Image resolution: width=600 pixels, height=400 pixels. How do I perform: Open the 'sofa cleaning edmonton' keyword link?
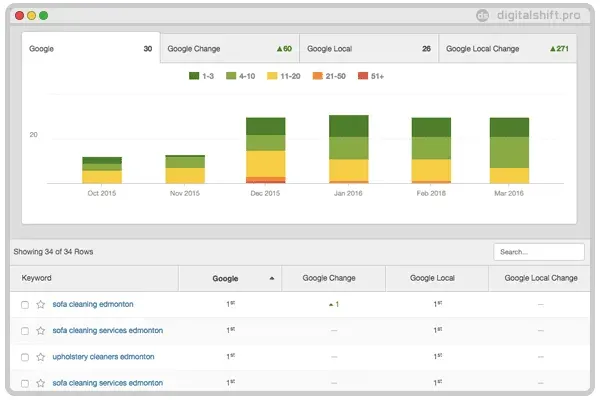pos(93,304)
